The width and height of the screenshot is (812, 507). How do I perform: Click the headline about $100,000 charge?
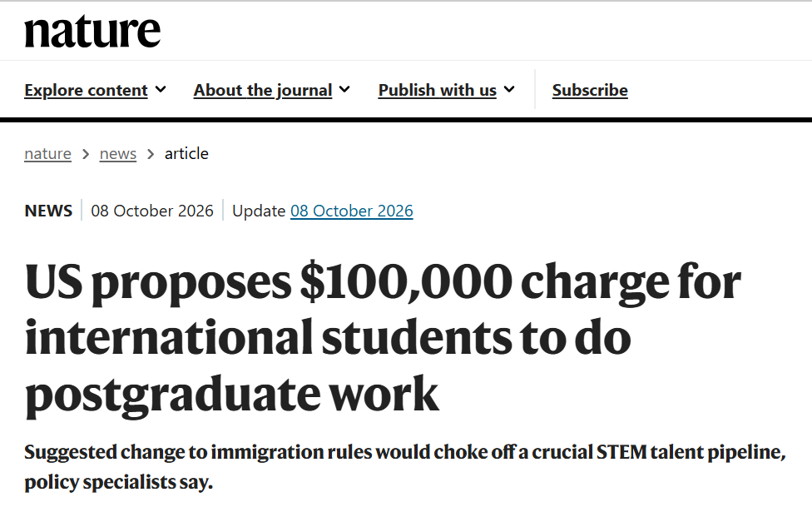383,338
